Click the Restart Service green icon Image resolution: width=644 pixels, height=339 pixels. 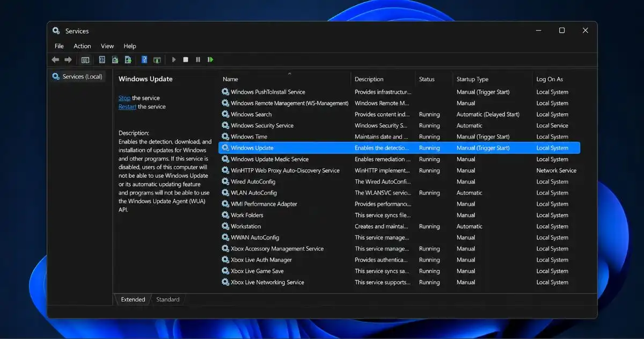point(210,60)
